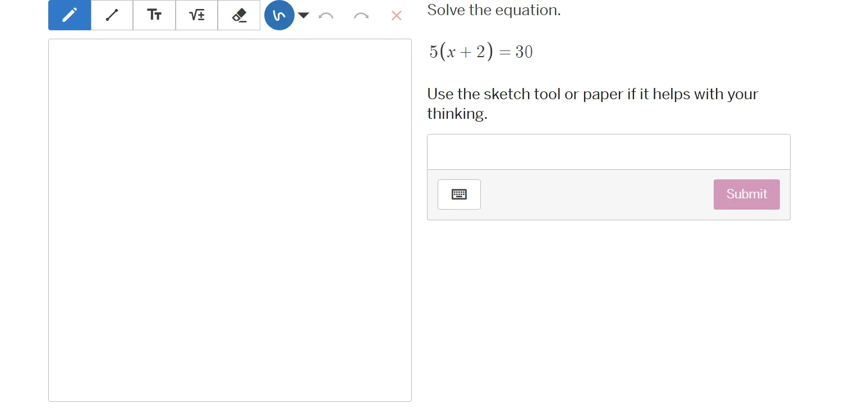This screenshot has height=417, width=868.
Task: Open the math input tool
Action: click(197, 15)
